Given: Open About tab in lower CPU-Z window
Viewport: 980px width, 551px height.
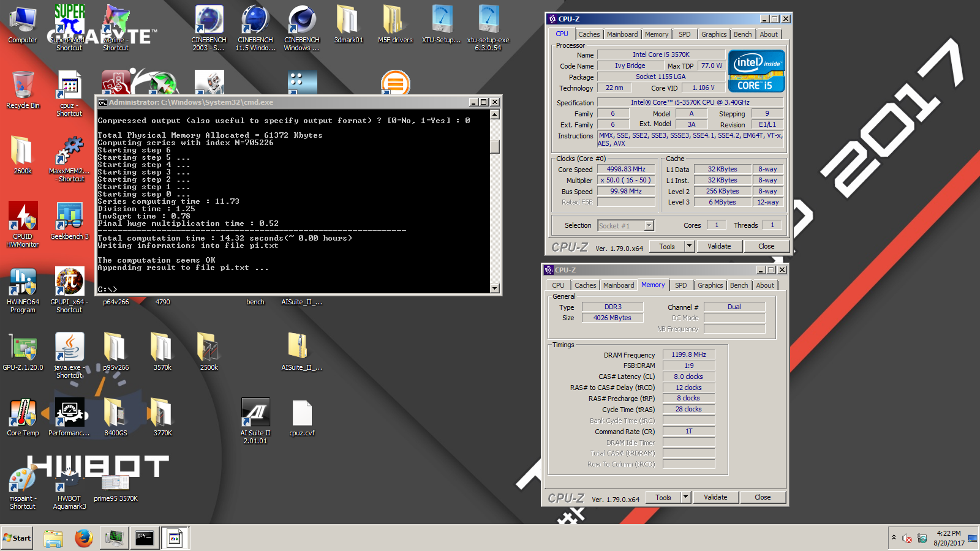Looking at the screenshot, I should coord(765,285).
